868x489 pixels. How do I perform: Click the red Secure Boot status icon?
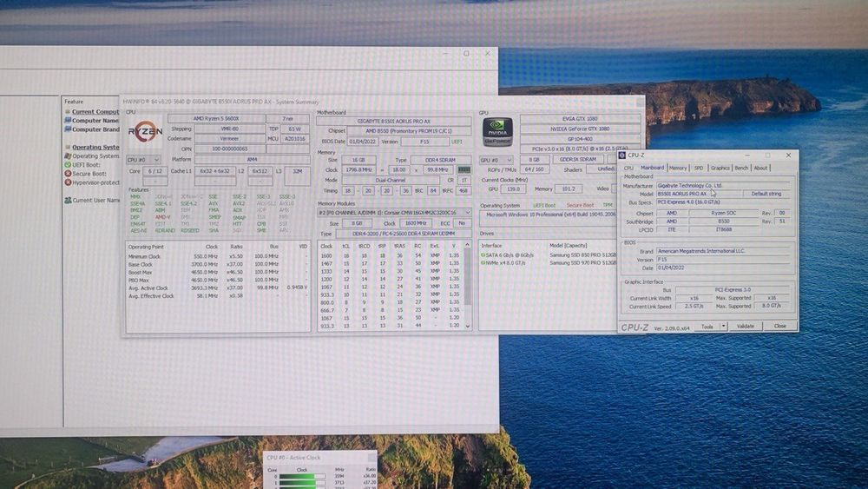click(x=68, y=174)
